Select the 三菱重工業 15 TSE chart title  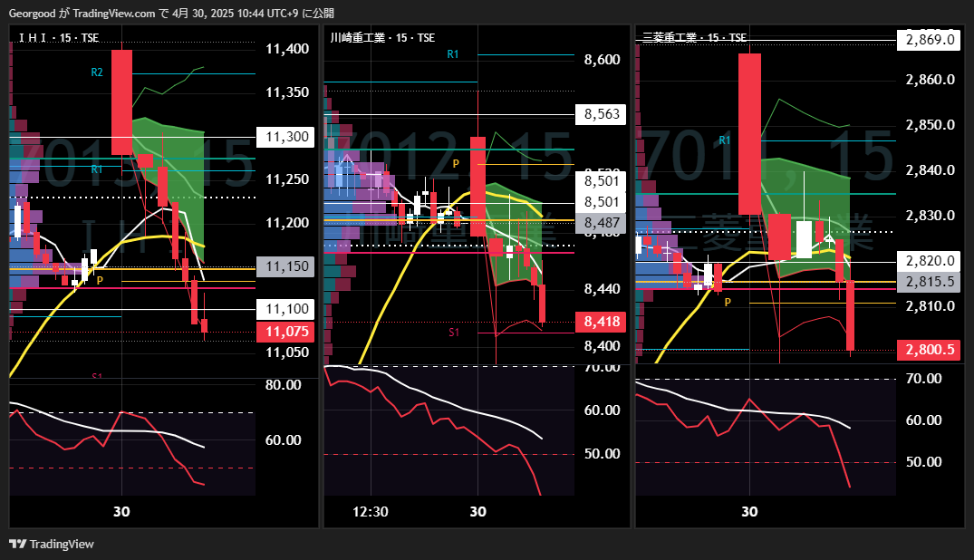[694, 38]
